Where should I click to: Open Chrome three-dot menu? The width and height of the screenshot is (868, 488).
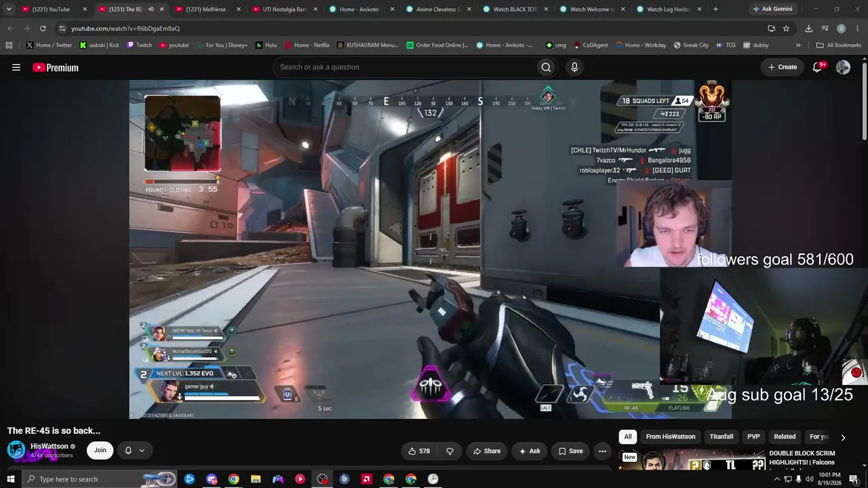pos(857,28)
